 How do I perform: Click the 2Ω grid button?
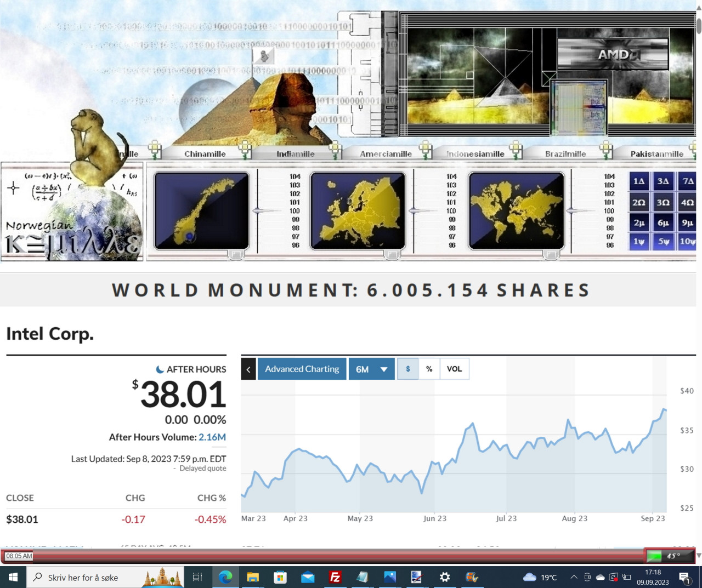point(639,202)
